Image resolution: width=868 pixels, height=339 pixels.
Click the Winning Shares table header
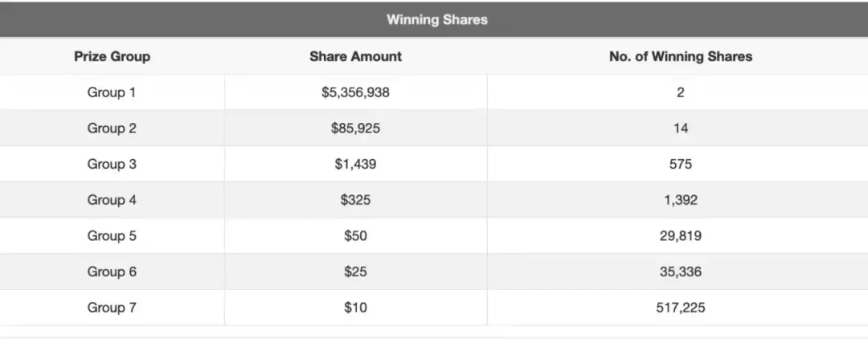(x=436, y=20)
